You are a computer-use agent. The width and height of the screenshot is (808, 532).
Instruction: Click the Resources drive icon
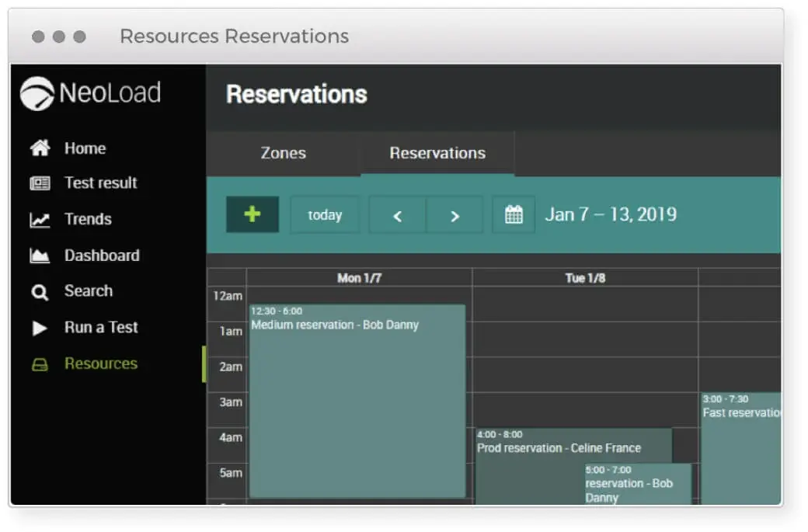coord(40,364)
